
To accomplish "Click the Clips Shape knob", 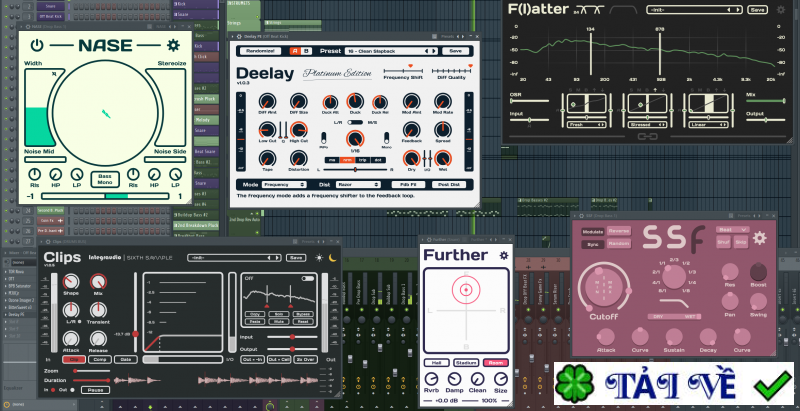I will pyautogui.click(x=71, y=281).
